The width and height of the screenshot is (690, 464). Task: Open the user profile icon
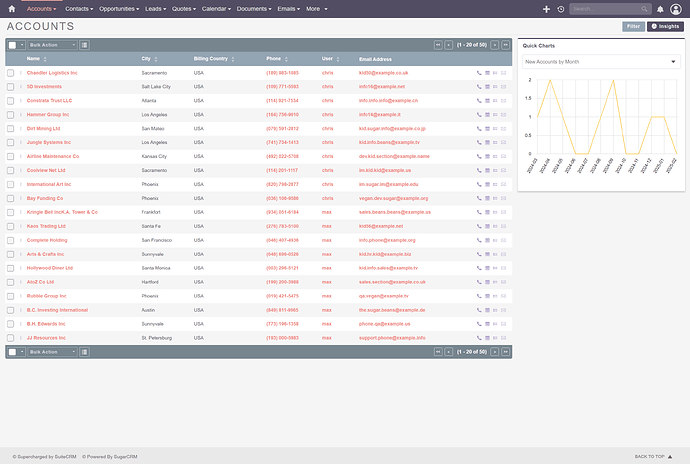[675, 9]
